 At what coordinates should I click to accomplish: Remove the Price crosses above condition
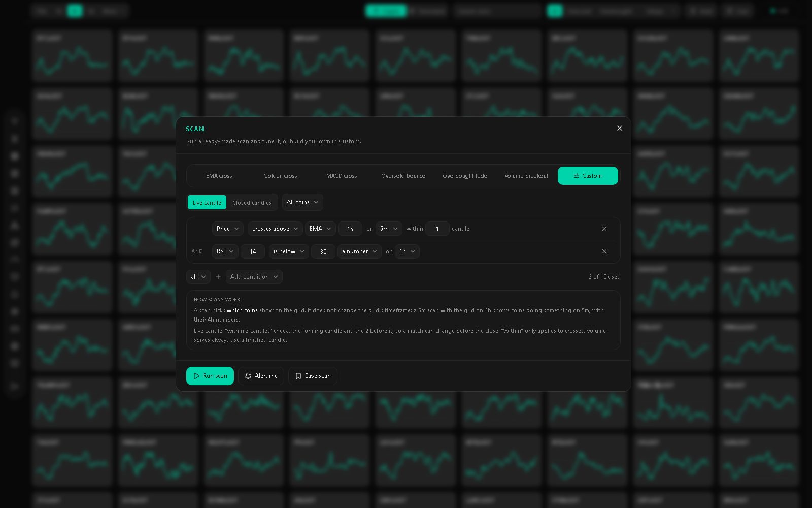pos(604,229)
